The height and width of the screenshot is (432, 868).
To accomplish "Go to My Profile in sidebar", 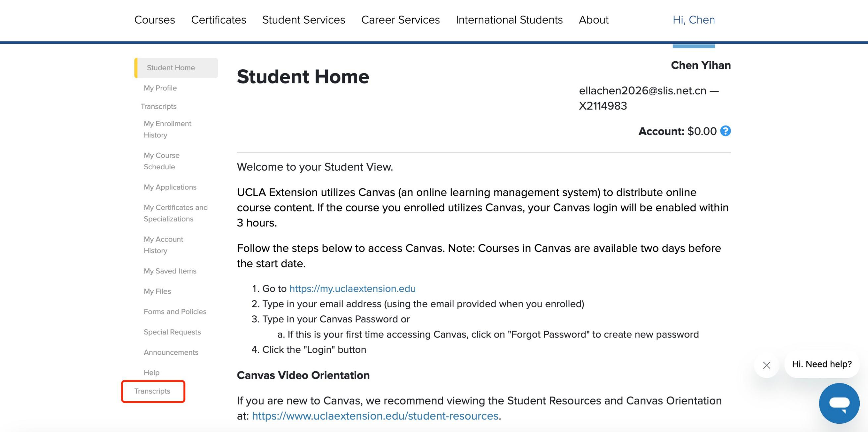I will click(160, 88).
